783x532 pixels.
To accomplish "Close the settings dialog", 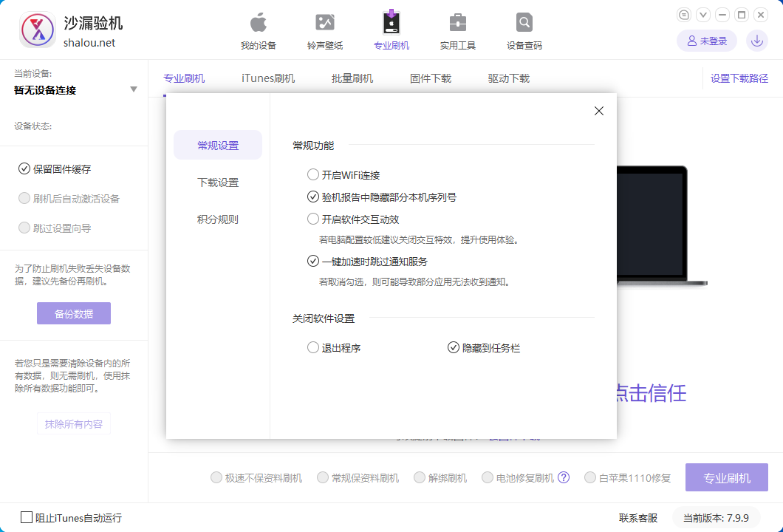I will [x=598, y=110].
